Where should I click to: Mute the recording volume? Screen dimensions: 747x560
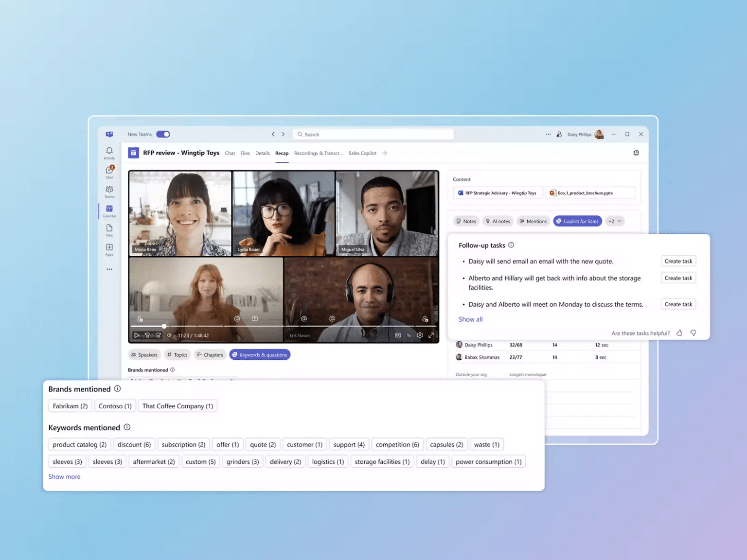[x=169, y=335]
